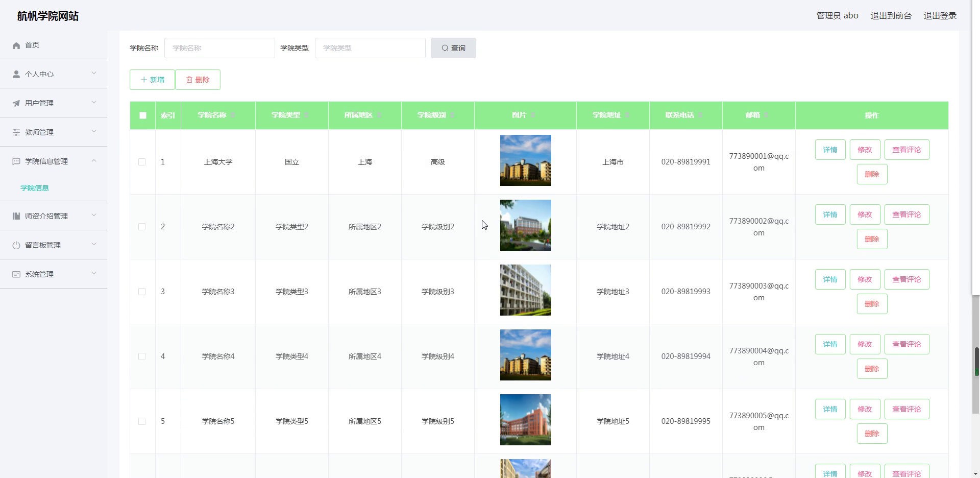
Task: Click the 管理员 abo account label
Action: (838, 16)
